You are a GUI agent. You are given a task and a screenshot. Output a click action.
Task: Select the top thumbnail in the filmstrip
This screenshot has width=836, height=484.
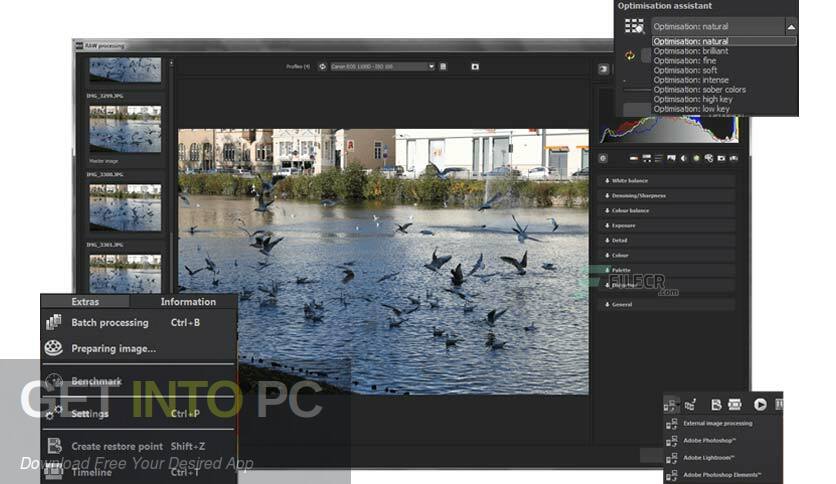tap(125, 69)
